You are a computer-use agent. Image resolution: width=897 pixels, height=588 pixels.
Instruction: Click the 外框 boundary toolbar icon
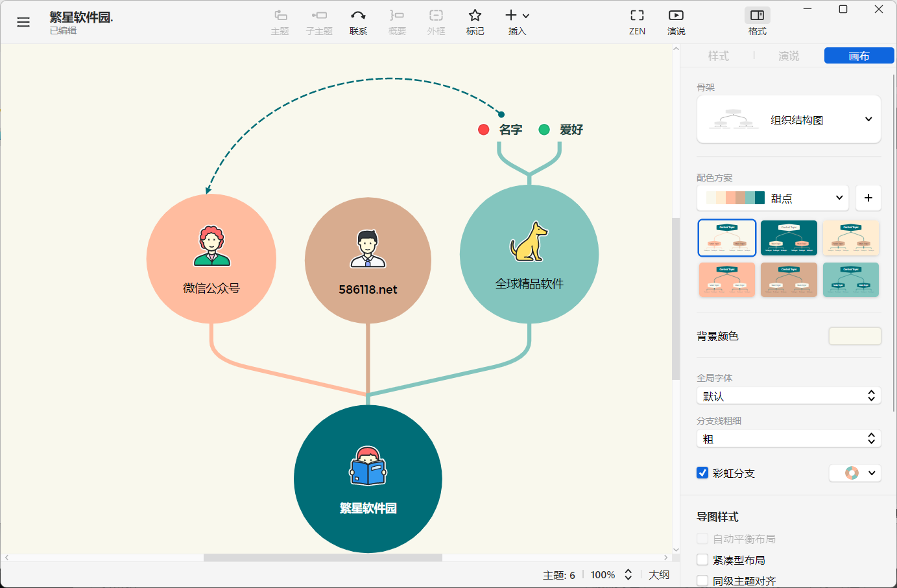437,22
